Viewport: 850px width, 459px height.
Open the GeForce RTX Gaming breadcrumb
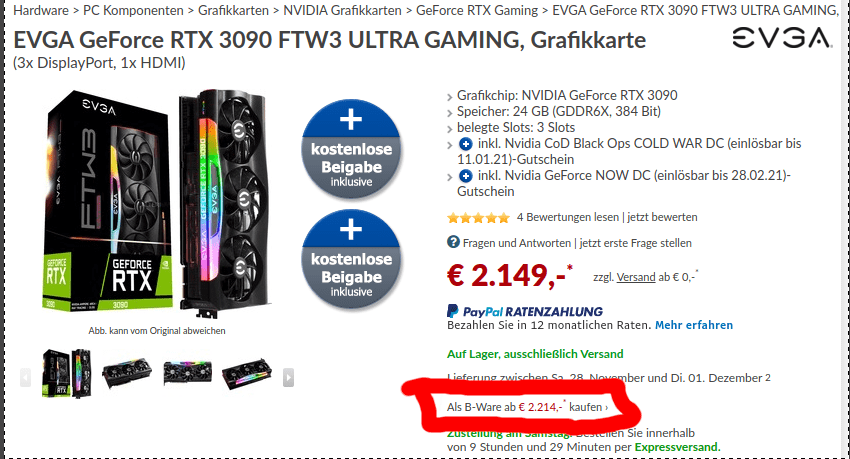[477, 10]
